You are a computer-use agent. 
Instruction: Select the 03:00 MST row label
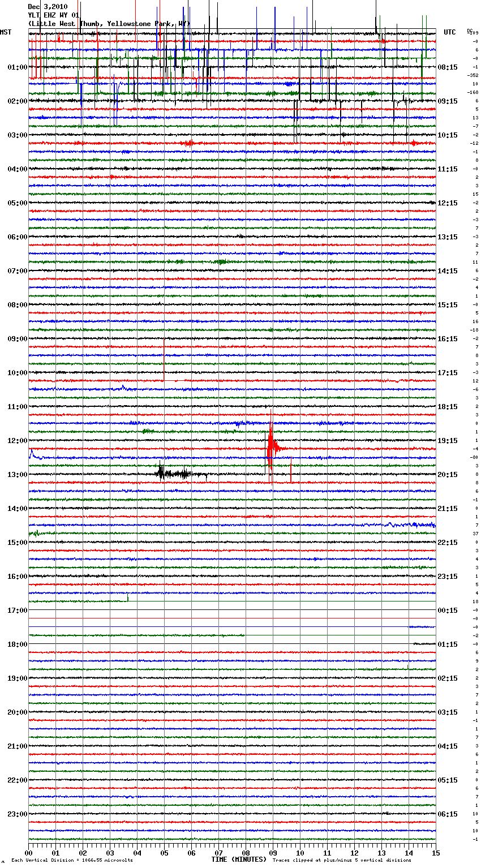coord(18,135)
